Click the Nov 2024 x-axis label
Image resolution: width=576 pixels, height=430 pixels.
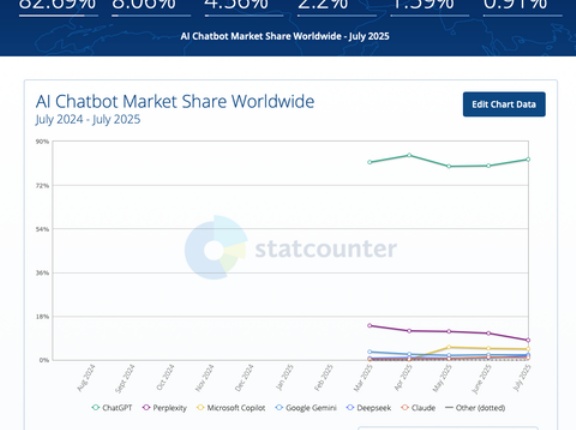(205, 377)
